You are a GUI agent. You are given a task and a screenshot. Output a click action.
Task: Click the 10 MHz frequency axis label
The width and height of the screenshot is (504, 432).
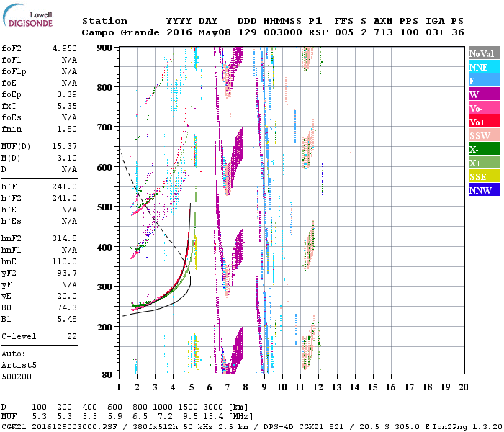(x=282, y=387)
